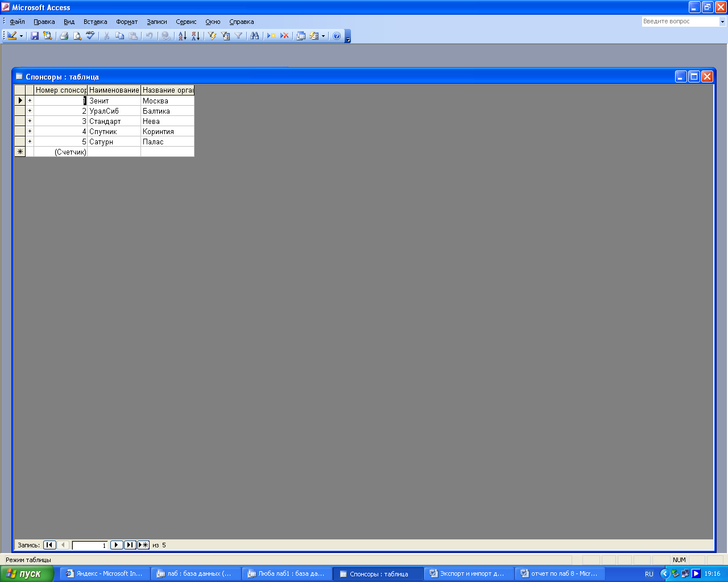Open Find with the binoculars icon
Screen dimensions: 728x582
point(255,36)
